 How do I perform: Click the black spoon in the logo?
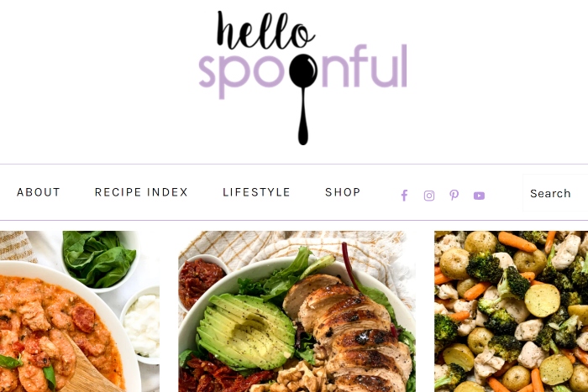click(x=303, y=99)
